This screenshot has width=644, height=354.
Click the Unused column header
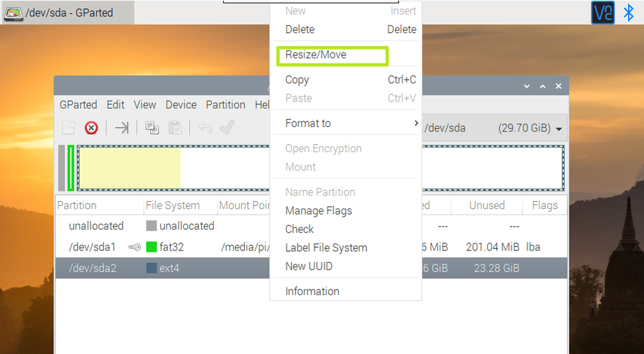click(487, 205)
